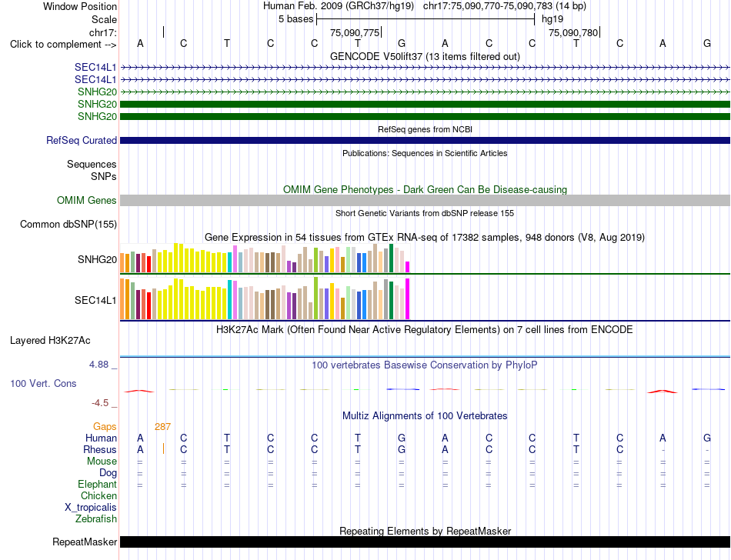Image resolution: width=731 pixels, height=560 pixels.
Task: Click the 'Scale' track label
Action: click(104, 19)
